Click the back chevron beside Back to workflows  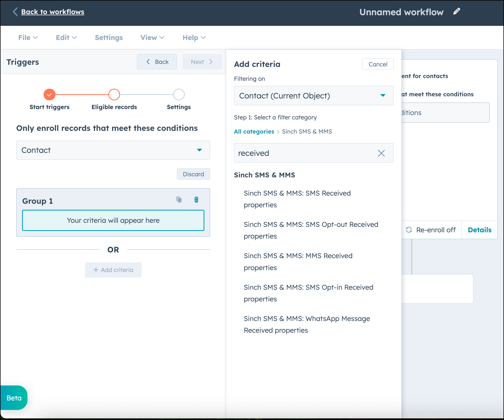(x=15, y=12)
